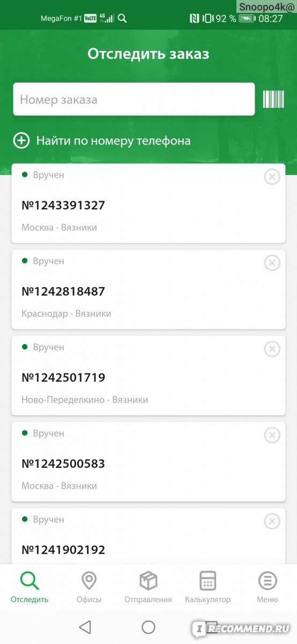Tap the Android home circle button
The width and height of the screenshot is (297, 644).
(x=148, y=627)
